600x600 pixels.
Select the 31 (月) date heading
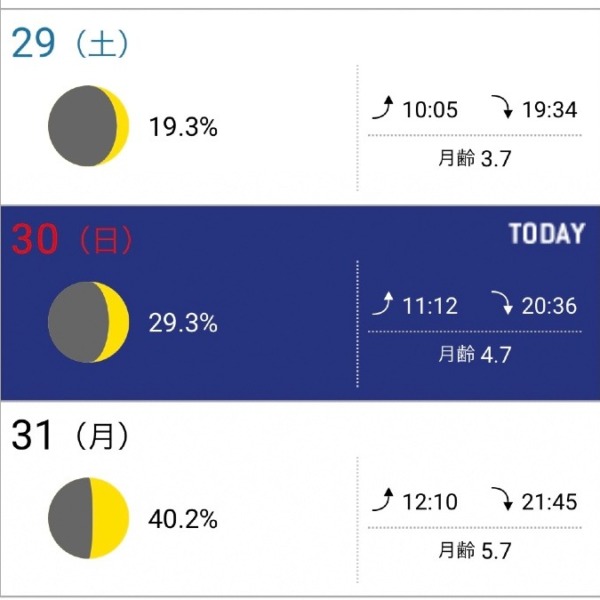tap(70, 435)
